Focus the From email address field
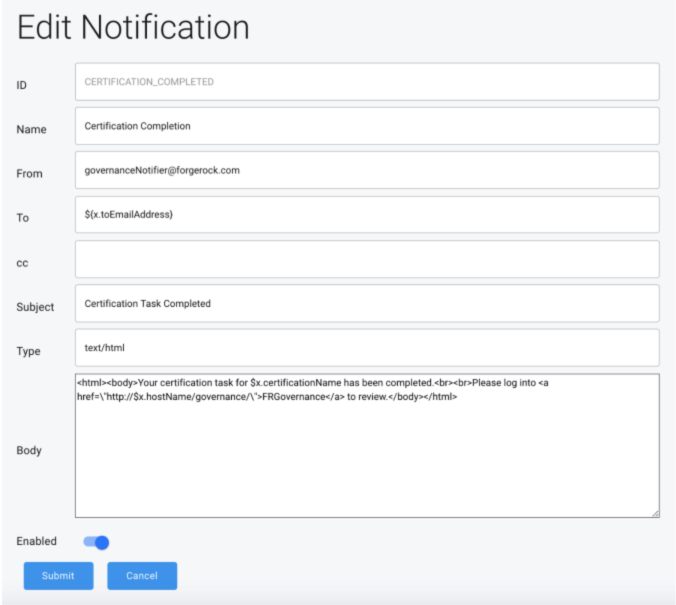Viewport: 676px width, 605px height. tap(366, 170)
